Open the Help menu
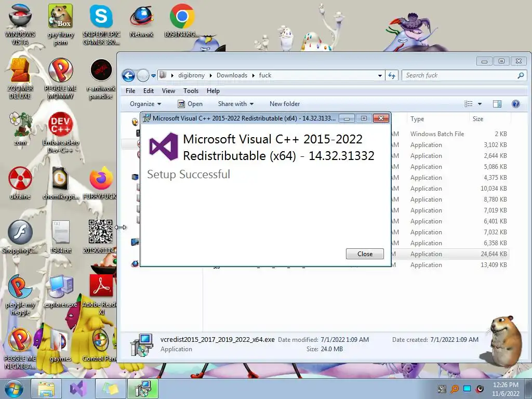Image resolution: width=532 pixels, height=399 pixels. [213, 91]
